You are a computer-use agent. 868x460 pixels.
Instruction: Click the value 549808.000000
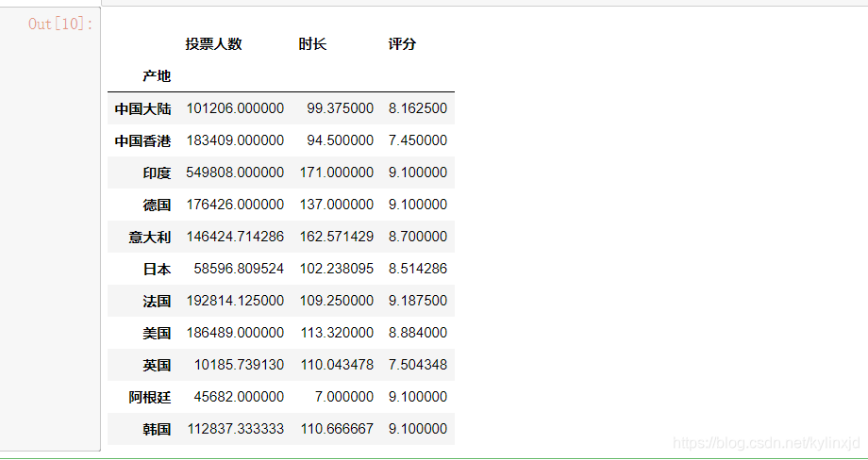click(235, 172)
